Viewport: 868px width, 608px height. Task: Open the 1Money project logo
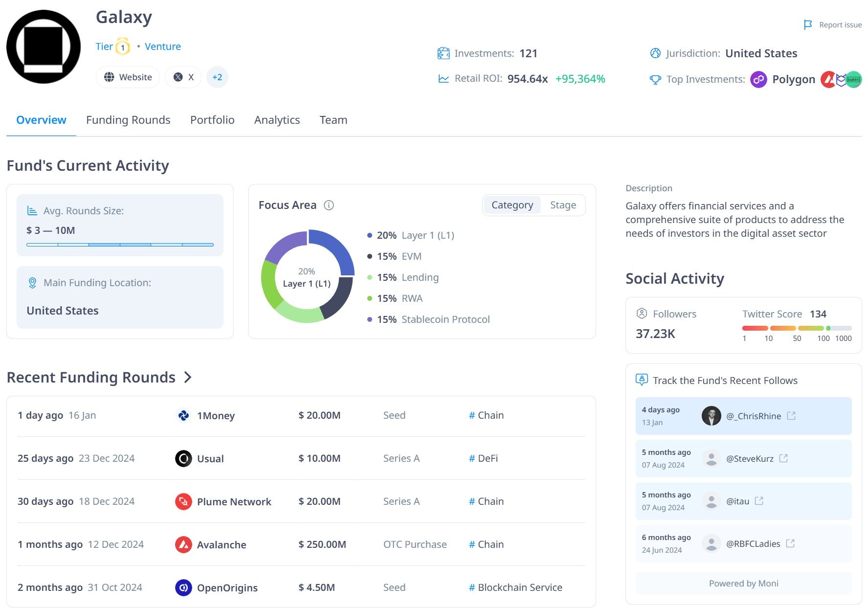click(183, 415)
